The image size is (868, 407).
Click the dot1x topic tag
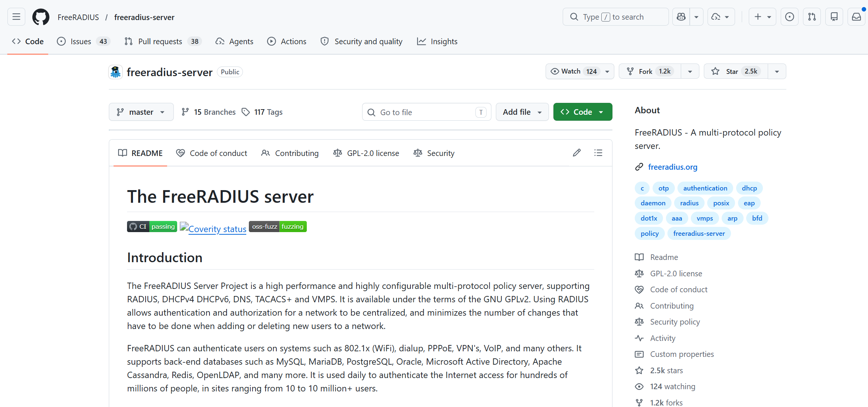click(x=649, y=218)
